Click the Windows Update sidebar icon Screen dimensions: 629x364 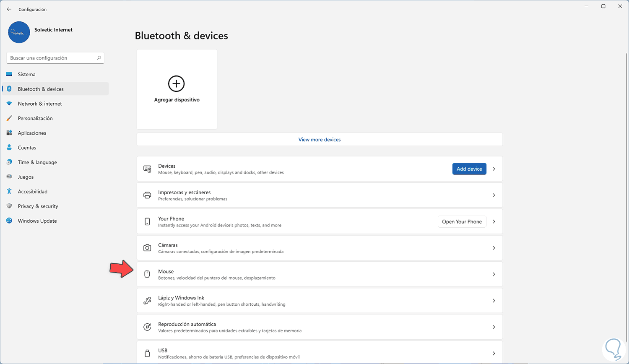pyautogui.click(x=9, y=221)
